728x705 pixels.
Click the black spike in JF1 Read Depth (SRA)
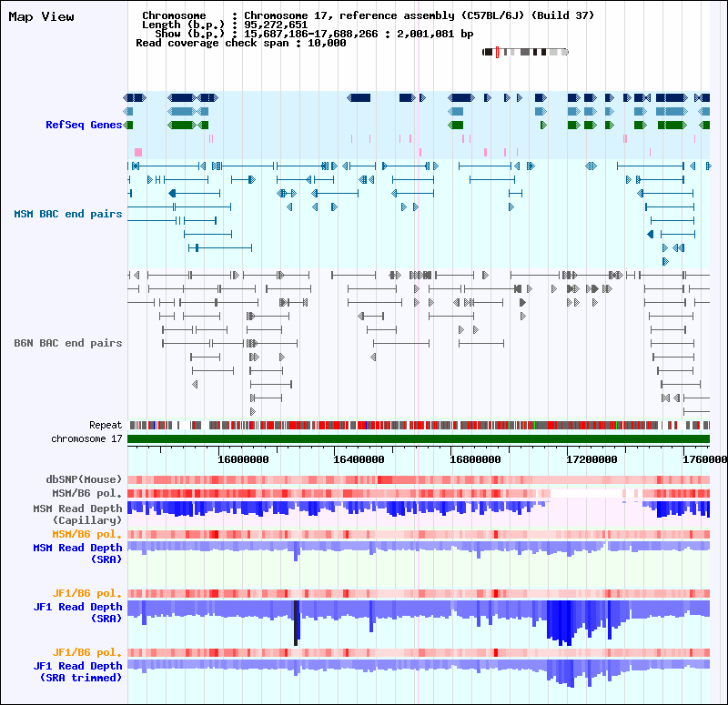coord(296,623)
